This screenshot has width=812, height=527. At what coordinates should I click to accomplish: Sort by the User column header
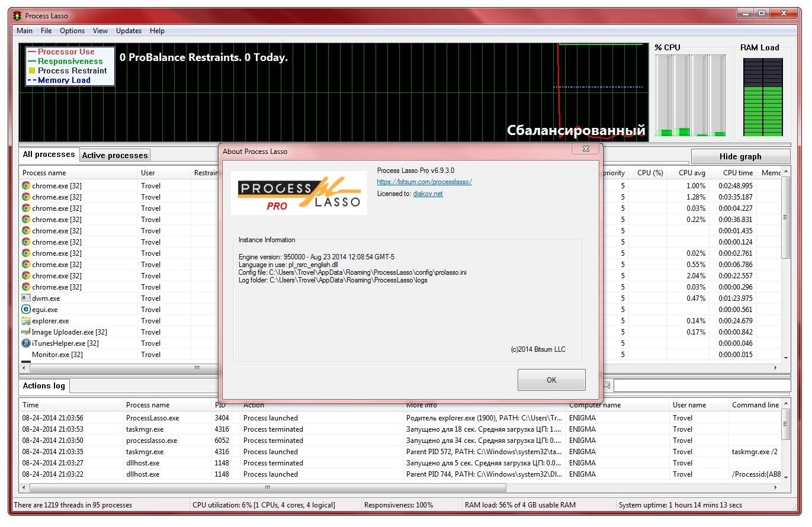point(163,173)
